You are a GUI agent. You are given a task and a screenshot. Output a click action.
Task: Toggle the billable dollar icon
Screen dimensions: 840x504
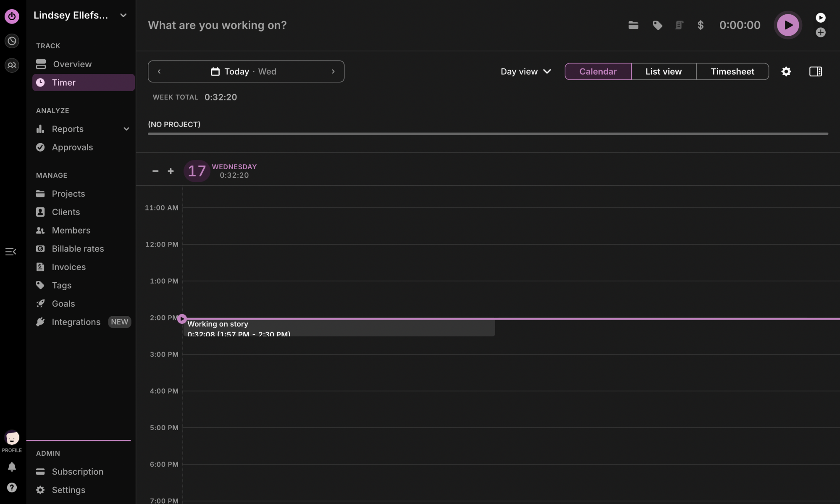[701, 25]
